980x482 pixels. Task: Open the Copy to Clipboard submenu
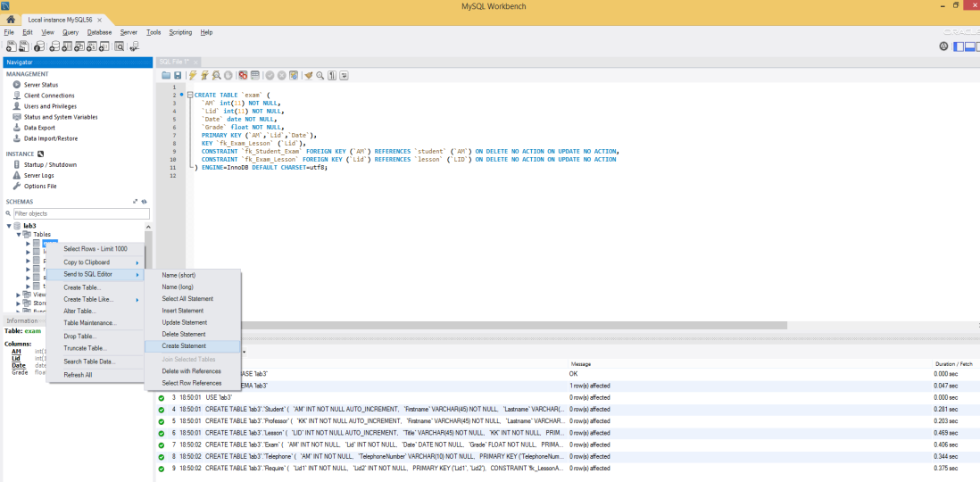(96, 262)
